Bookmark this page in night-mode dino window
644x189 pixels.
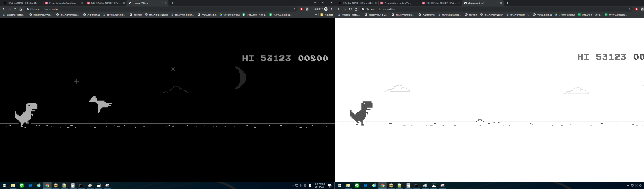(x=294, y=9)
